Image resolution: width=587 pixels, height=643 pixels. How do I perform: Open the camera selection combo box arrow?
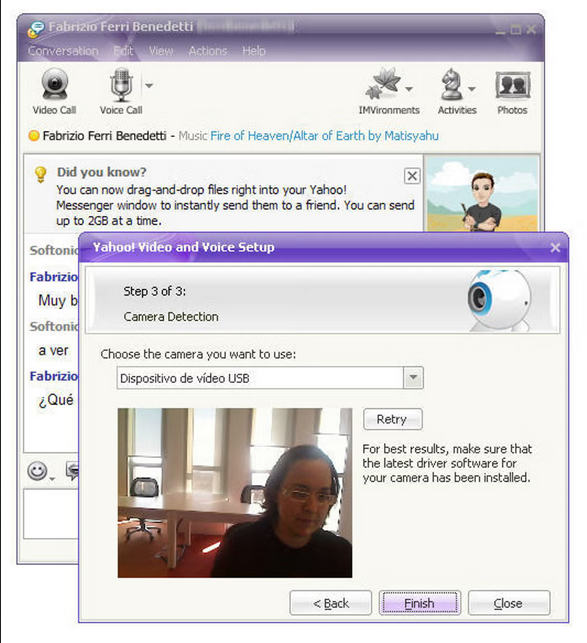tap(413, 378)
